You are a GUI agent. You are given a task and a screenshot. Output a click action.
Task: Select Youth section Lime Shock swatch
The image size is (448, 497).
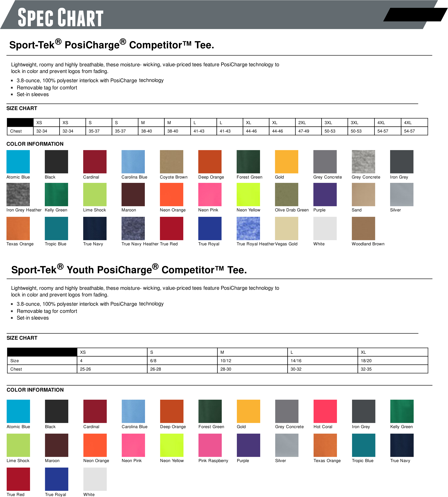click(18, 445)
